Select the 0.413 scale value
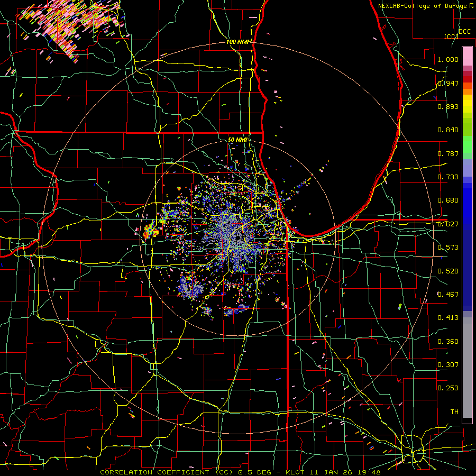Image resolution: width=476 pixels, height=476 pixels. pyautogui.click(x=448, y=318)
